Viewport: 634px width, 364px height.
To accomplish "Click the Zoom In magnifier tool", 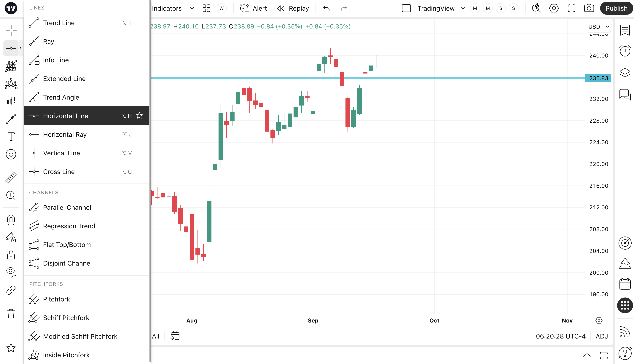I will pos(11,195).
